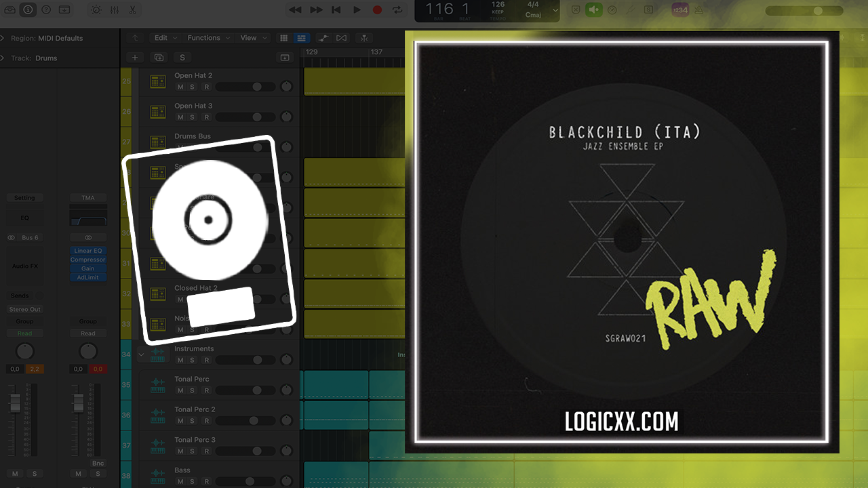Open the Library icon in control bar
This screenshot has width=868, height=488.
point(9,9)
